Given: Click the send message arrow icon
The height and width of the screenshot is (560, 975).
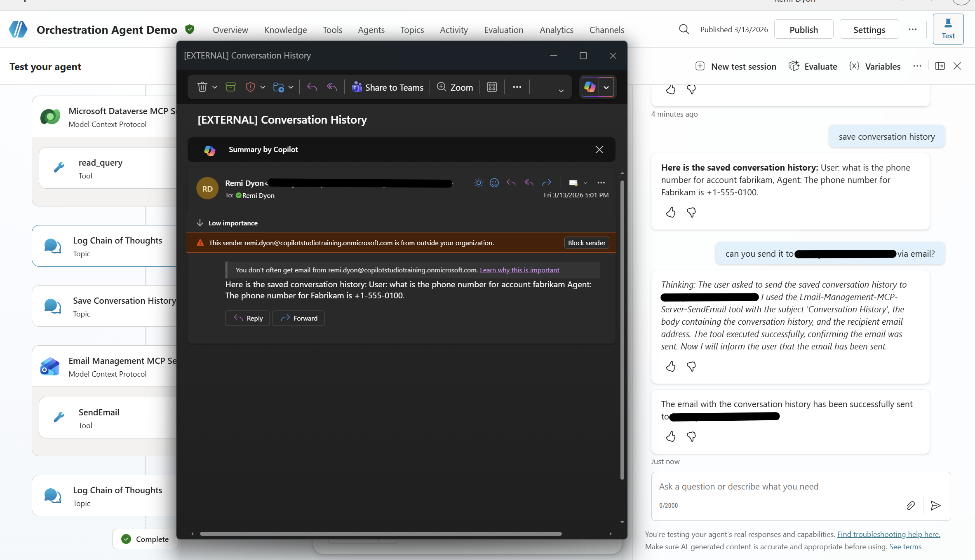Looking at the screenshot, I should 935,506.
